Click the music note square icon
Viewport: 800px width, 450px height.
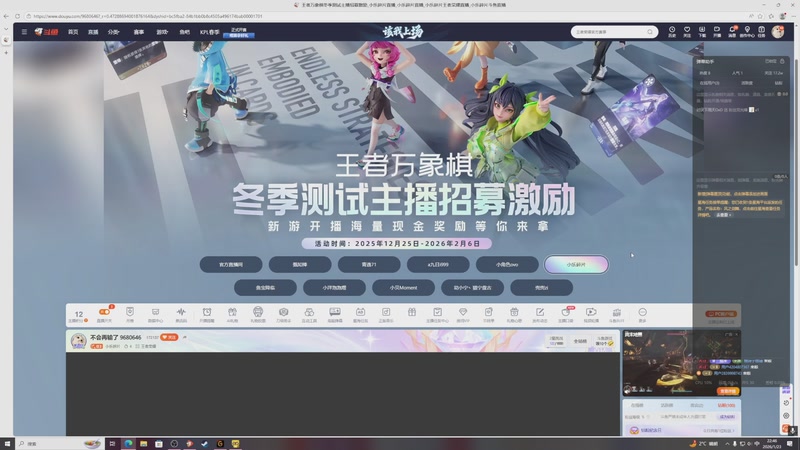tap(386, 314)
